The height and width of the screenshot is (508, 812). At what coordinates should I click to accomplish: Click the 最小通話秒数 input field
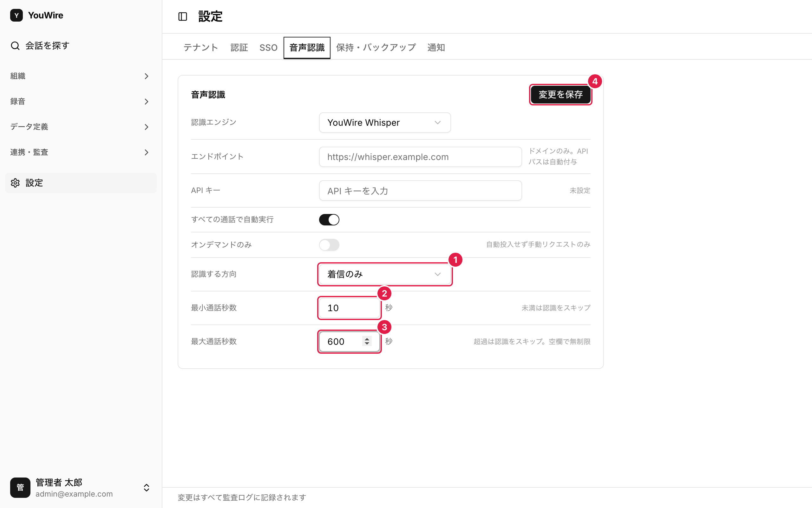point(349,308)
